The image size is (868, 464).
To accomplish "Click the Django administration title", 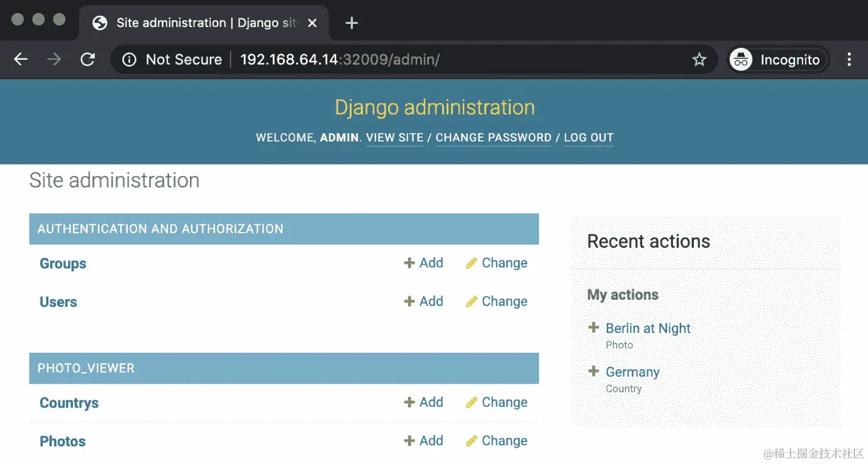I will coord(435,108).
